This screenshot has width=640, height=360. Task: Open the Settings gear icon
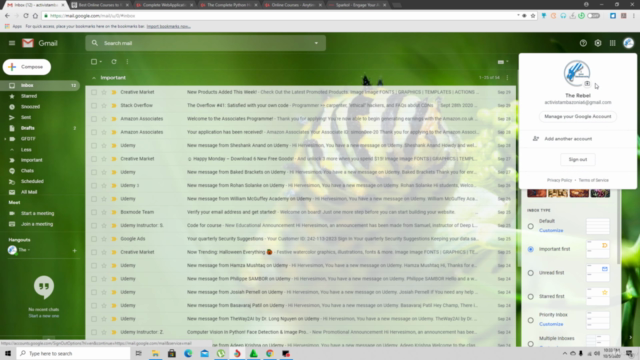point(598,43)
